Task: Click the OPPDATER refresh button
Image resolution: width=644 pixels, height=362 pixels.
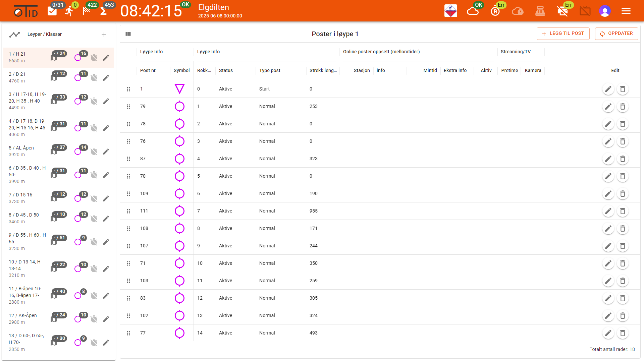Action: coord(616,34)
